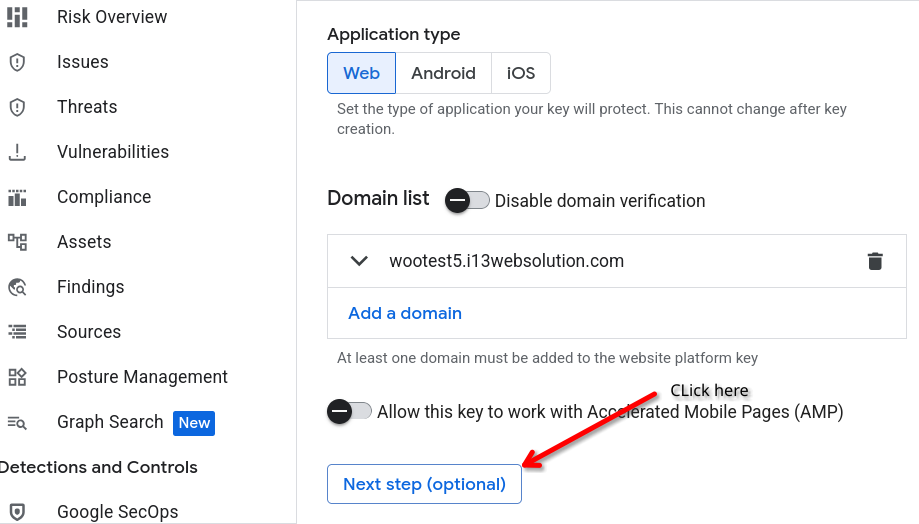Open the Compliance icon in sidebar

tap(17, 197)
